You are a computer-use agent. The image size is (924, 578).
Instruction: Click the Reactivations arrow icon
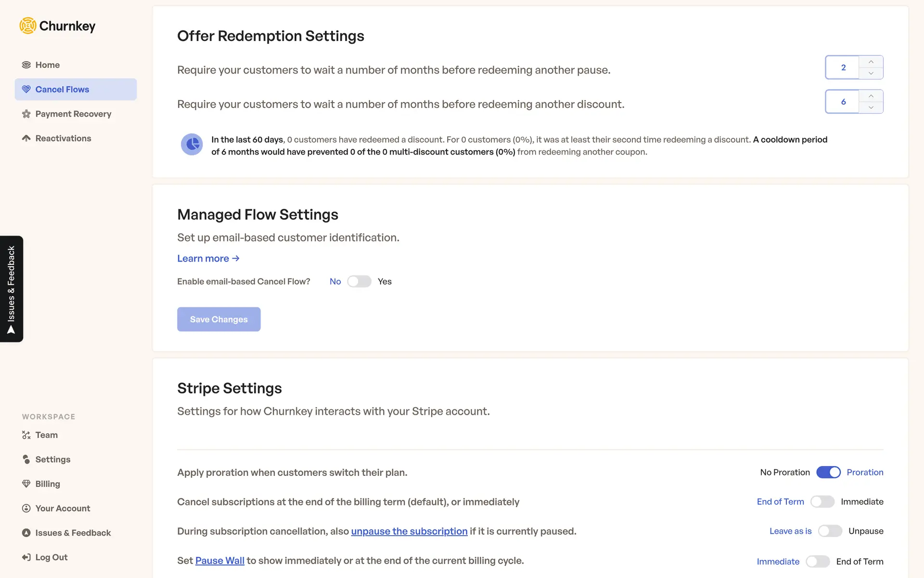[26, 138]
